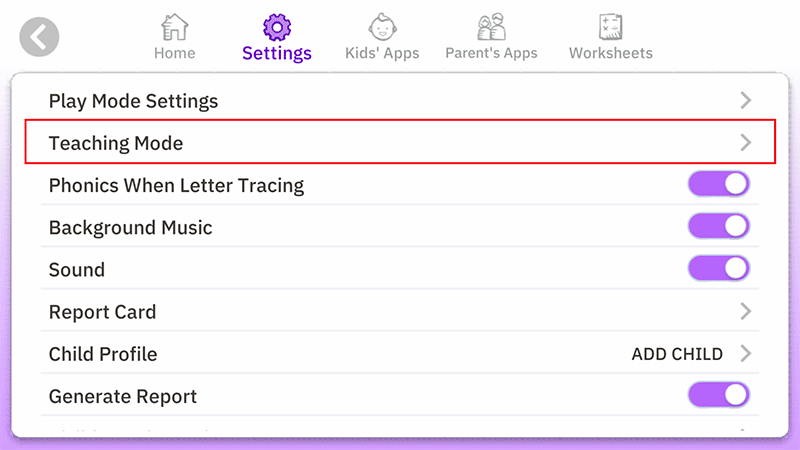Toggle the Generate Report switch

[718, 396]
